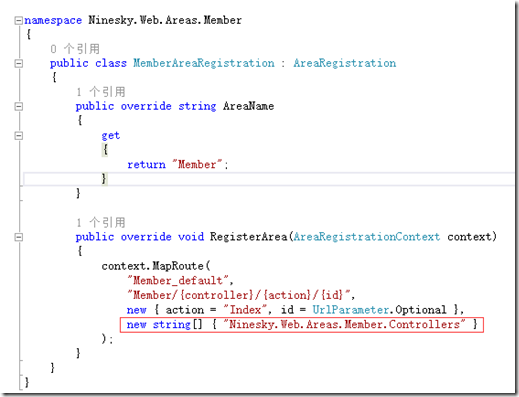Click the context.MapRoute method call
The image size is (519, 397).
156,266
